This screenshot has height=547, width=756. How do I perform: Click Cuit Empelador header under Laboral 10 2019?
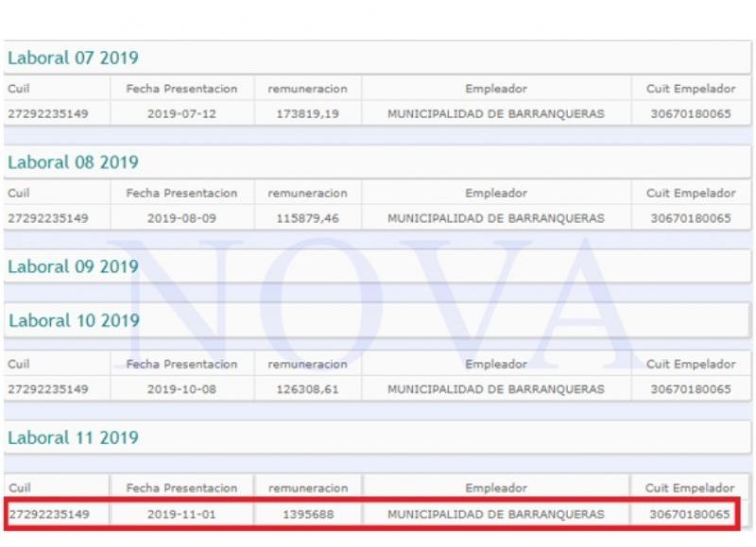[x=691, y=364]
